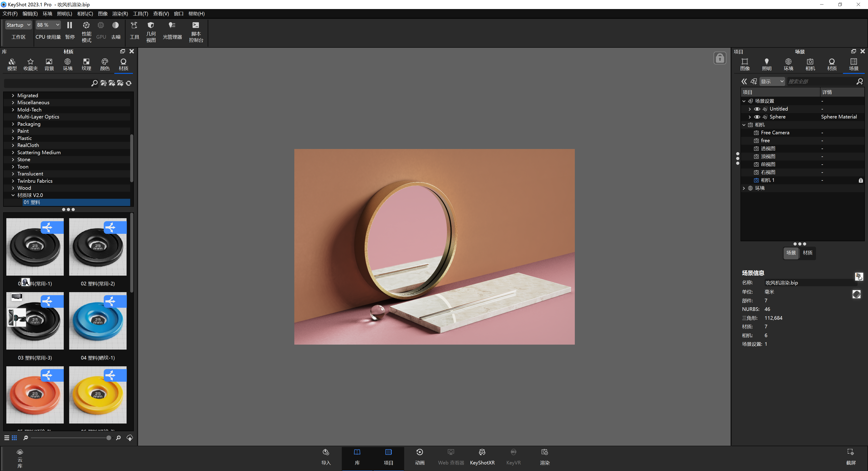Toggle the camera lock icon in viewport

[x=720, y=58]
